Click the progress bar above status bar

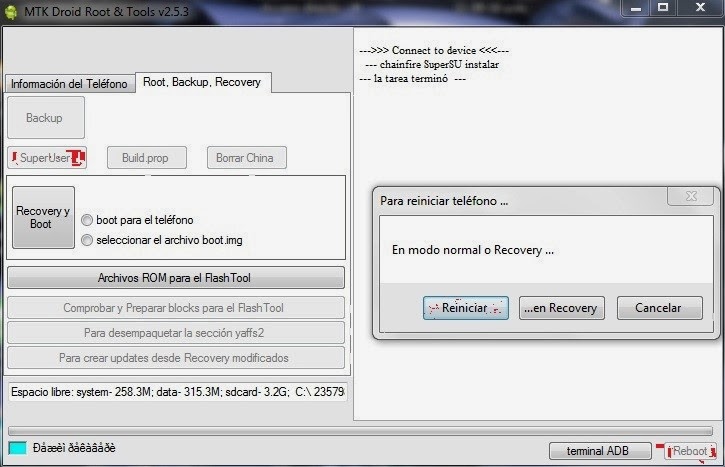coord(360,430)
